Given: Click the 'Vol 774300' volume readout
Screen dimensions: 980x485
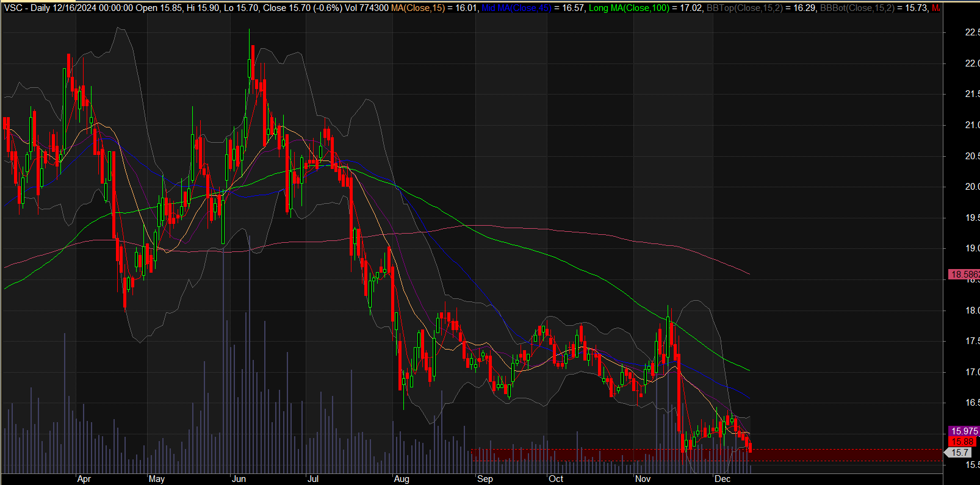Looking at the screenshot, I should (x=367, y=8).
